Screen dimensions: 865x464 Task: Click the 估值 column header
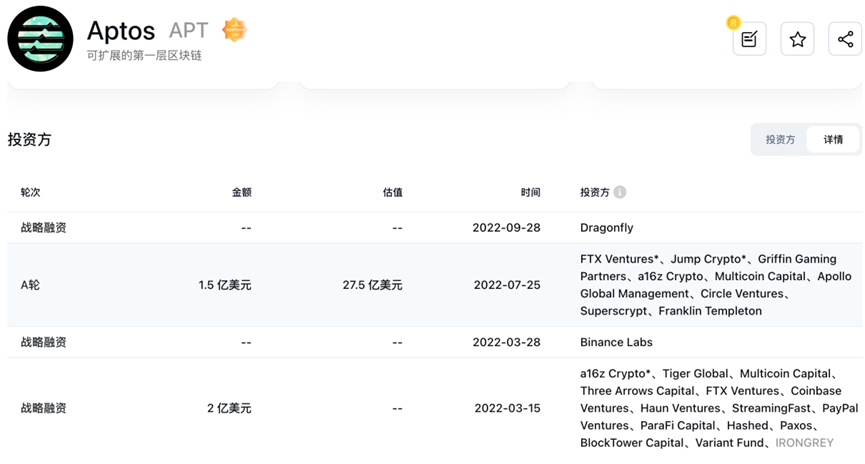tap(392, 192)
